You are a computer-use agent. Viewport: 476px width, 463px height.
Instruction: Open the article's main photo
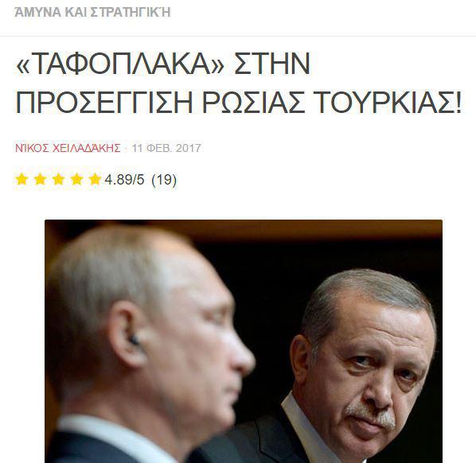244,341
